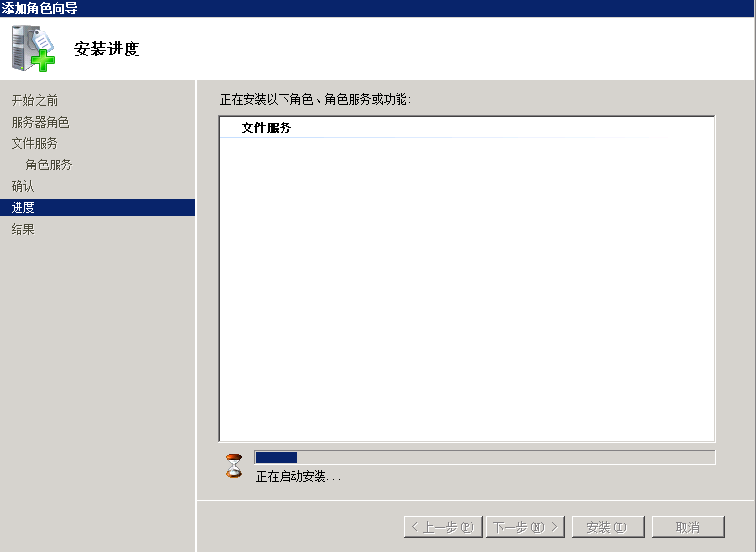Viewport: 756px width, 552px height.
Task: Click empty area of role list box
Action: pyautogui.click(x=467, y=289)
